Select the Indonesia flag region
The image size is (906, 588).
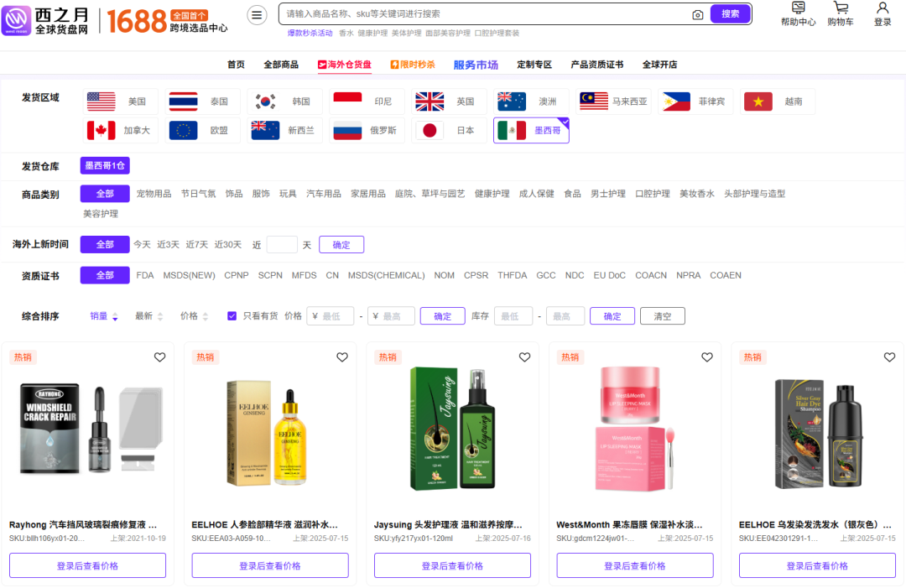366,101
